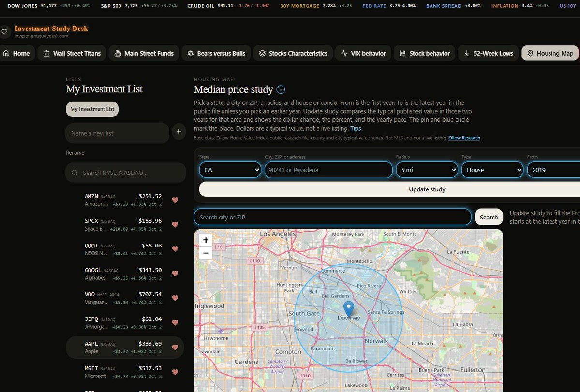580x392 pixels.
Task: Open the Wall Street Titans tab
Action: pyautogui.click(x=72, y=53)
